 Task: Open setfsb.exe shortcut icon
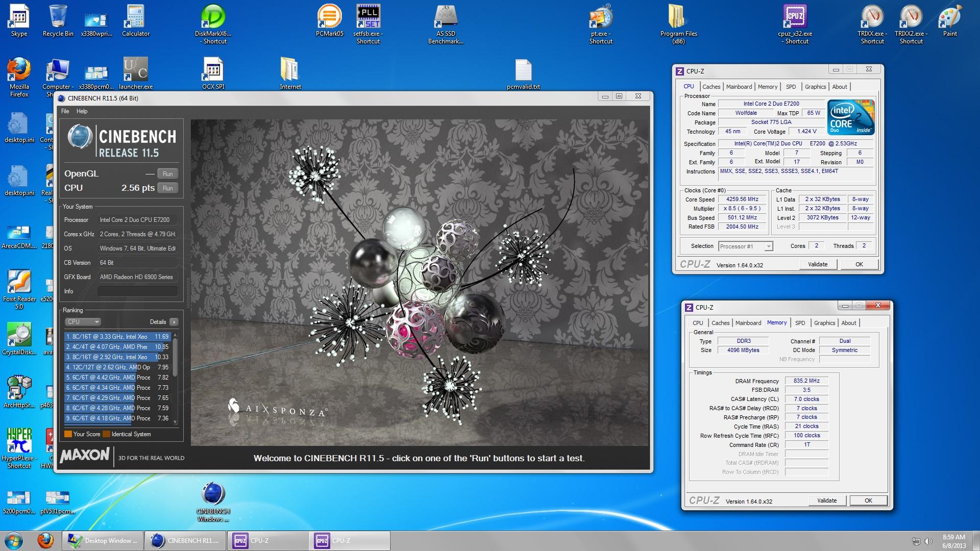pyautogui.click(x=368, y=24)
